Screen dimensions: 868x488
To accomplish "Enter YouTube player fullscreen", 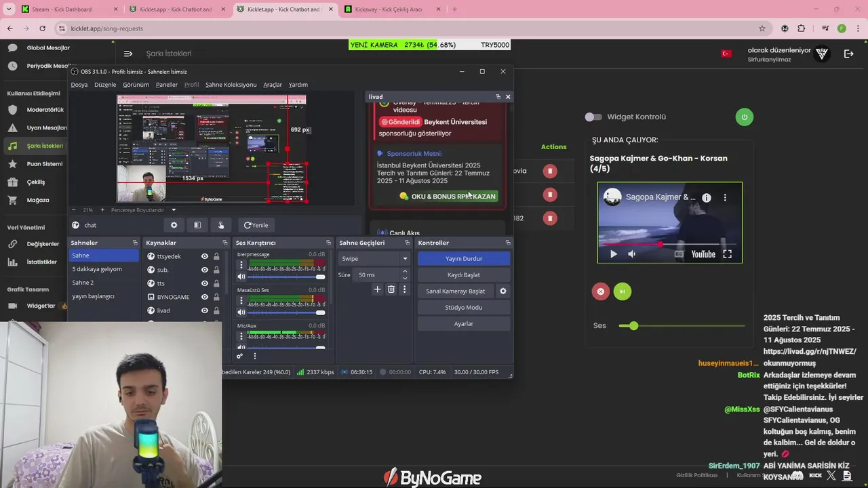I will 727,254.
